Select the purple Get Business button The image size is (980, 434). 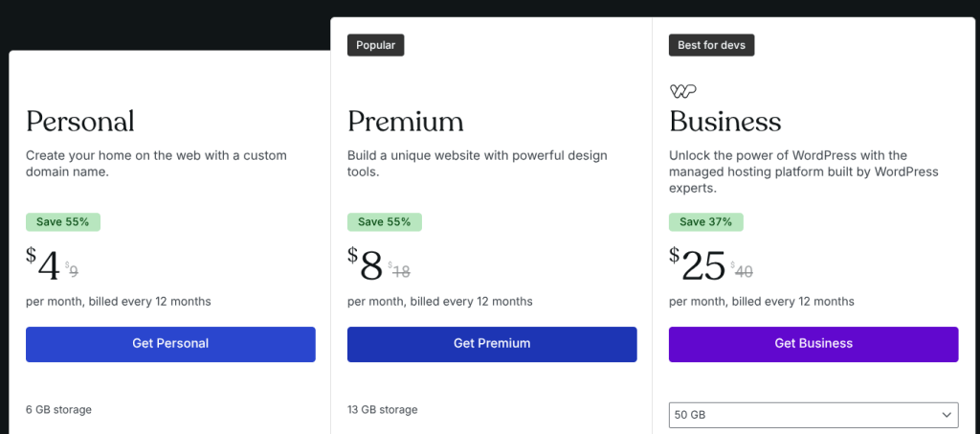tap(813, 344)
